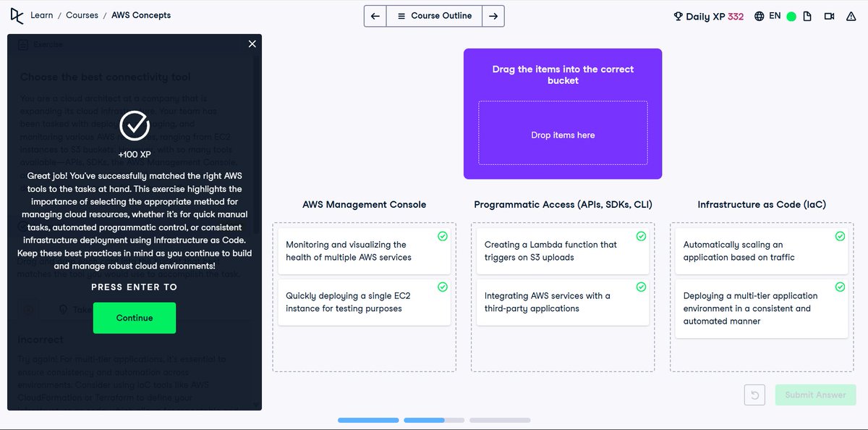Open the AWS Concepts breadcrumb
This screenshot has height=430, width=868.
click(141, 15)
